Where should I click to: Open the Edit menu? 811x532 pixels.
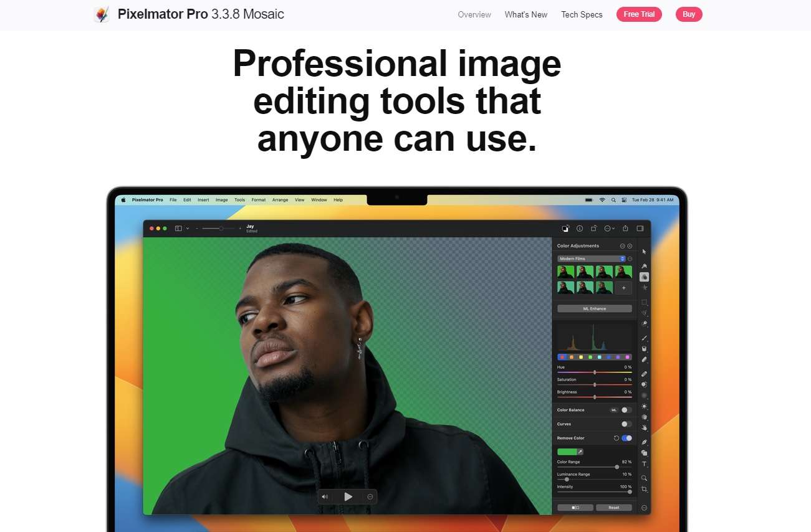click(x=187, y=200)
